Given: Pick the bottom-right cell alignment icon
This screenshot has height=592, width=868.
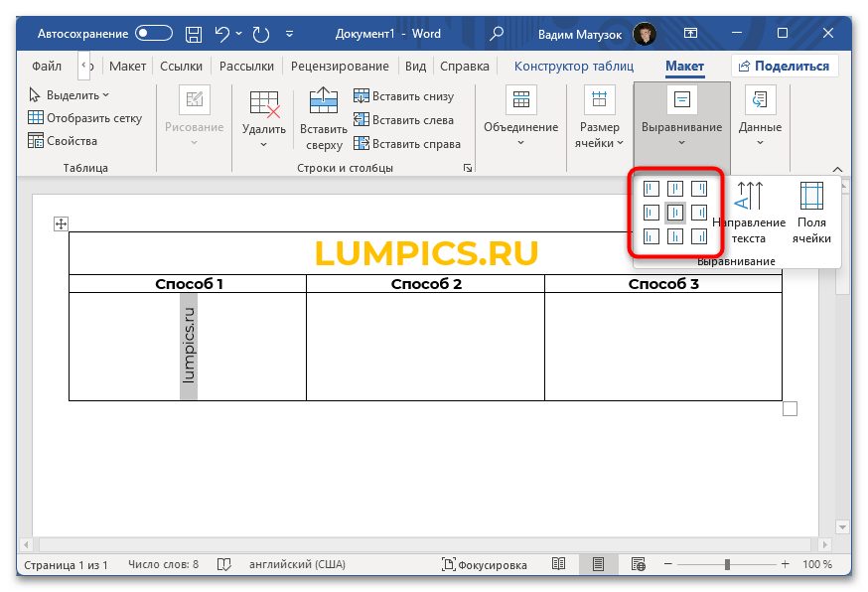Looking at the screenshot, I should (x=699, y=236).
